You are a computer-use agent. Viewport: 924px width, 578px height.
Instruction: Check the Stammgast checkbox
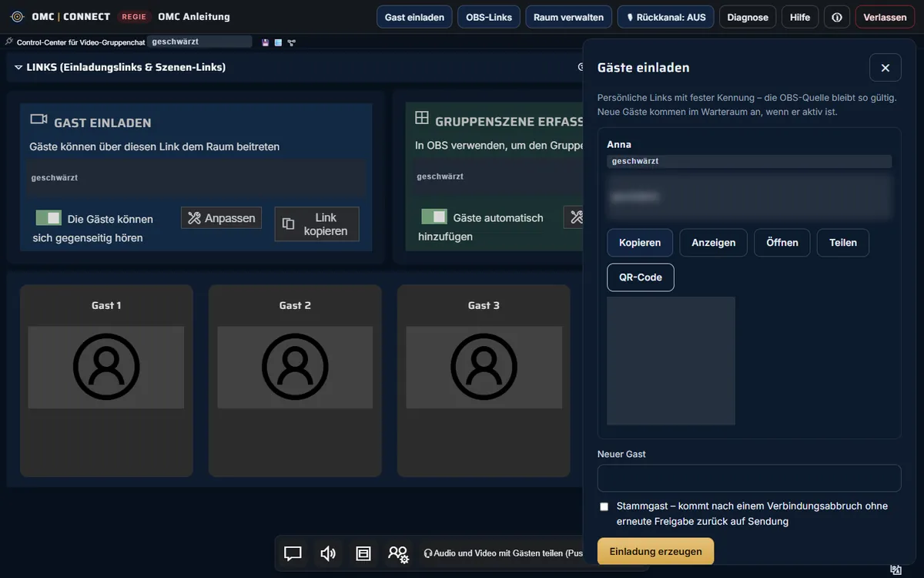pyautogui.click(x=604, y=506)
